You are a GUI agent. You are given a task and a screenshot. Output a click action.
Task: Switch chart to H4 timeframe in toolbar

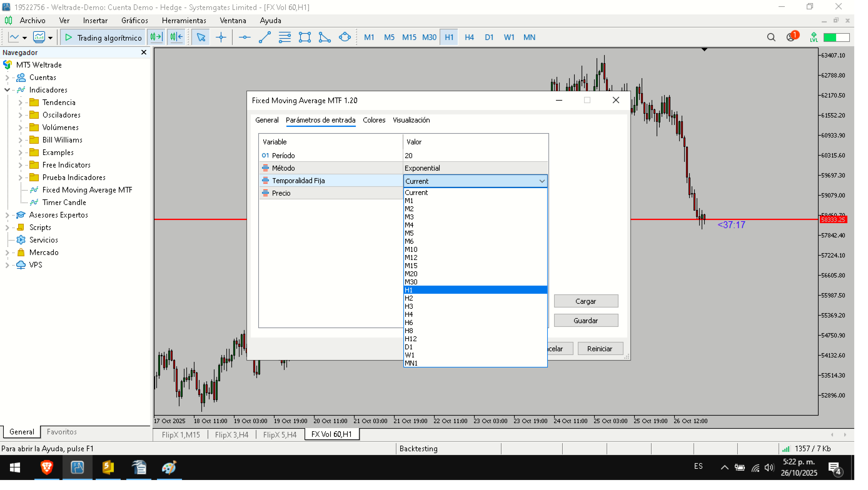(x=469, y=37)
